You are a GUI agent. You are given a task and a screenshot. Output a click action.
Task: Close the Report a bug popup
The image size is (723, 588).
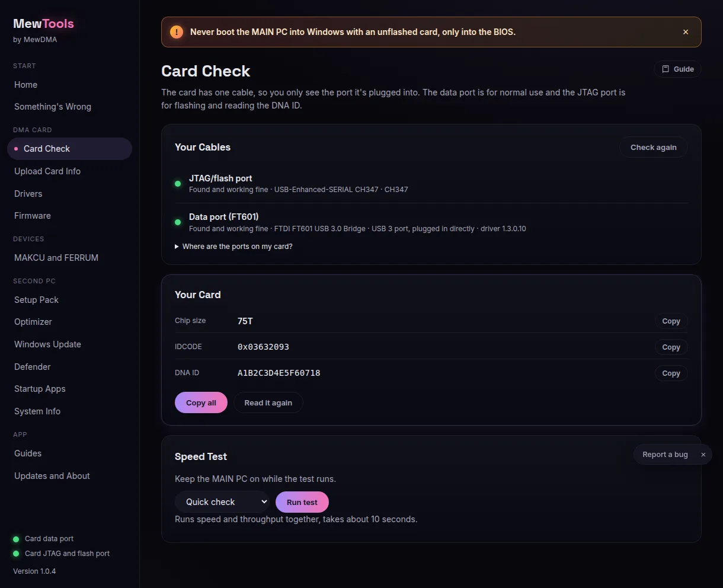[703, 455]
